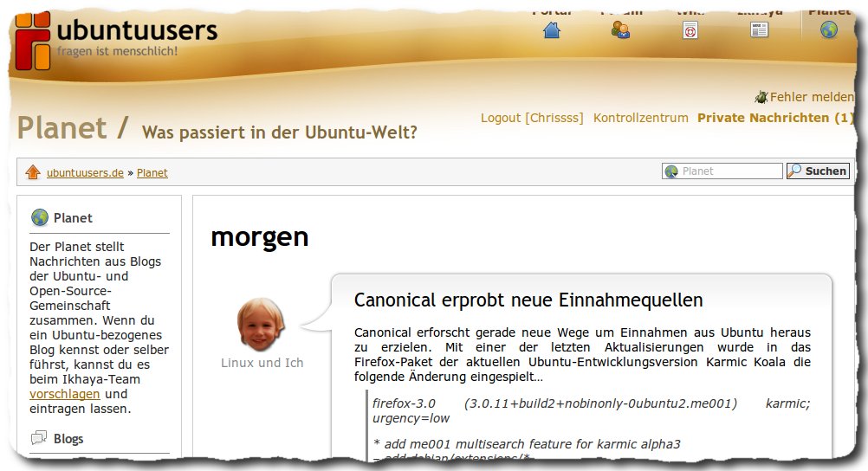
Task: Open Kontrollzentrum
Action: pyautogui.click(x=640, y=118)
